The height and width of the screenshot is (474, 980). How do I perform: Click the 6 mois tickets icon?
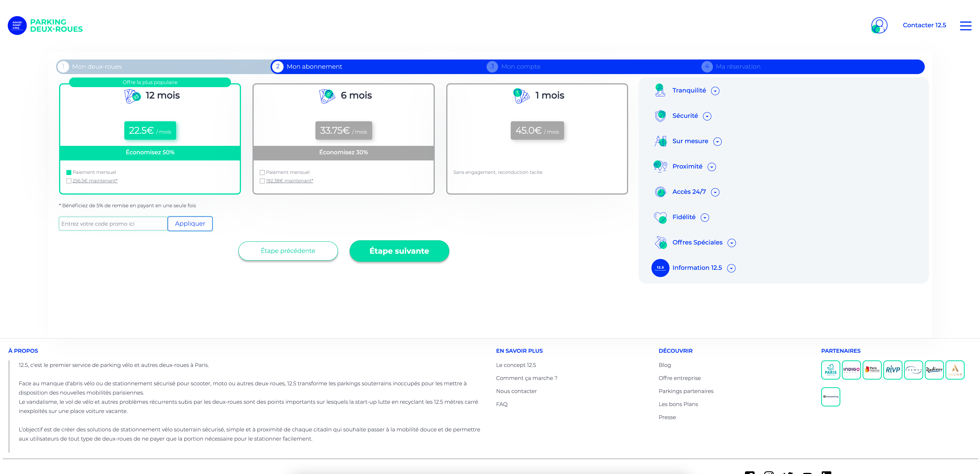click(327, 96)
